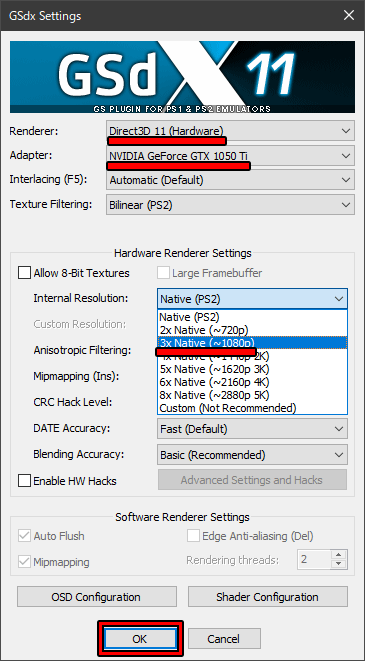Viewport: 365px width, 661px height.
Task: Collapse the Internal Resolution dropdown arrow
Action: pos(339,299)
